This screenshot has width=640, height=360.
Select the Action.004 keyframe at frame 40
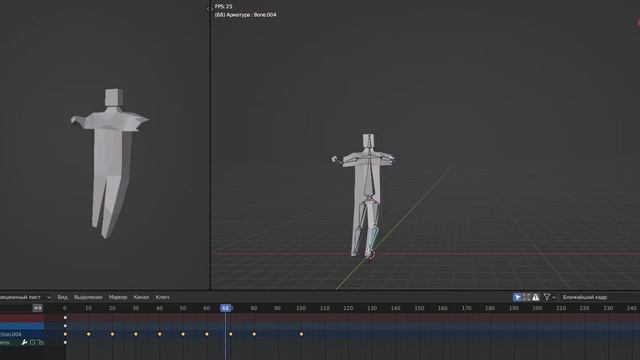point(160,334)
